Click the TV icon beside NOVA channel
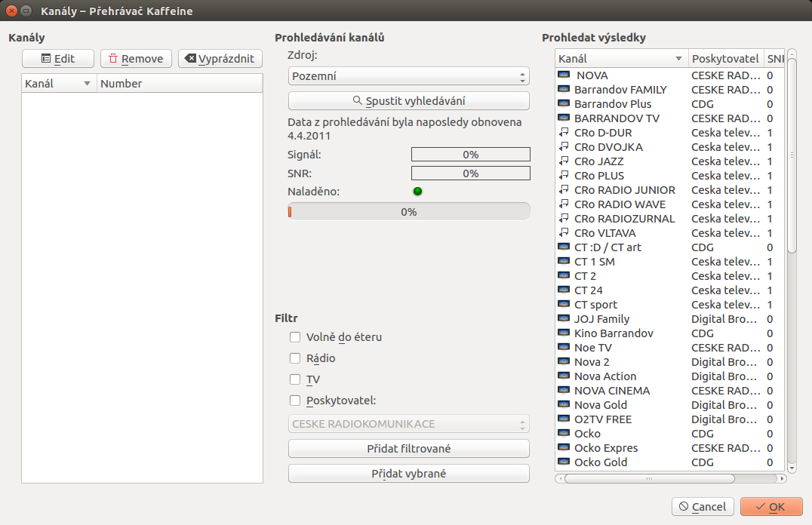Screen dimensions: 812x525 click(x=564, y=75)
